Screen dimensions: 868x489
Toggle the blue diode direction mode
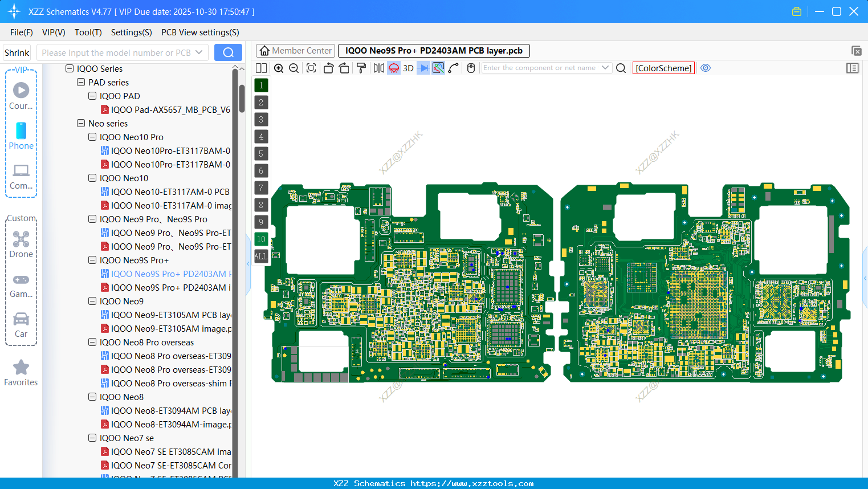click(422, 68)
